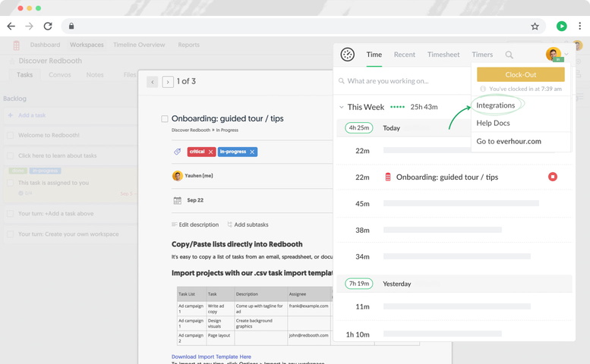The width and height of the screenshot is (590, 364).
Task: Click the Redbooth icon beside Onboarding entry
Action: pos(388,177)
